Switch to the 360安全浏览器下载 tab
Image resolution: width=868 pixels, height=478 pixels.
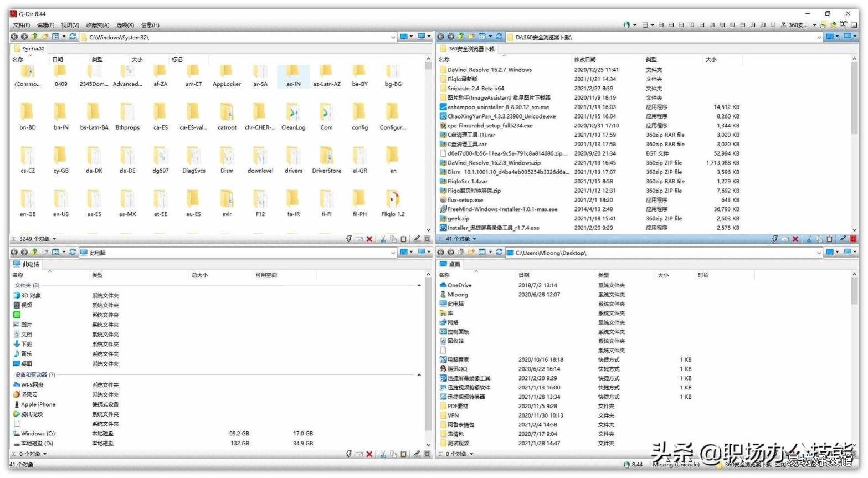[468, 49]
